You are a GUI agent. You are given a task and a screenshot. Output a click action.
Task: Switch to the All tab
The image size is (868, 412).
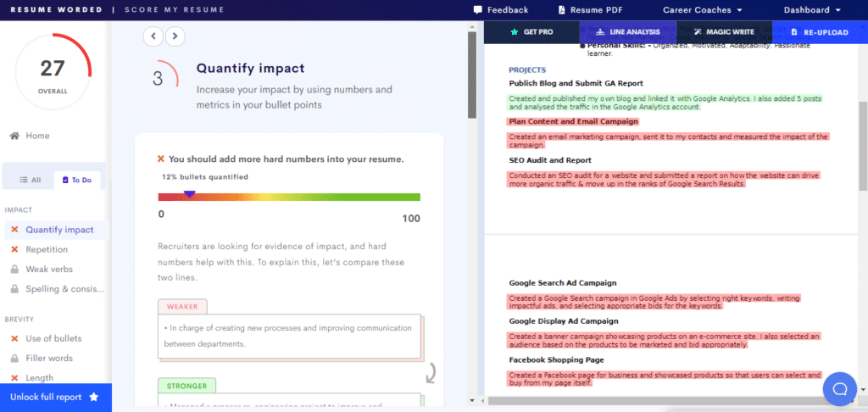(31, 180)
